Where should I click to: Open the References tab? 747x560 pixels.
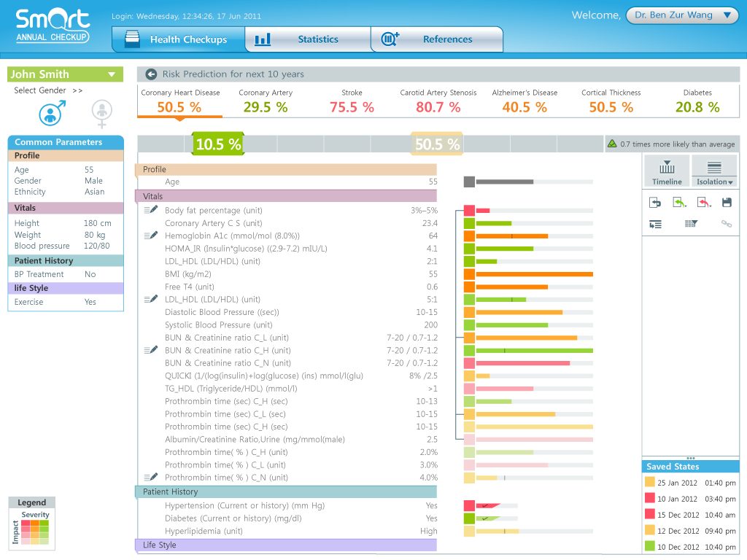(x=437, y=39)
